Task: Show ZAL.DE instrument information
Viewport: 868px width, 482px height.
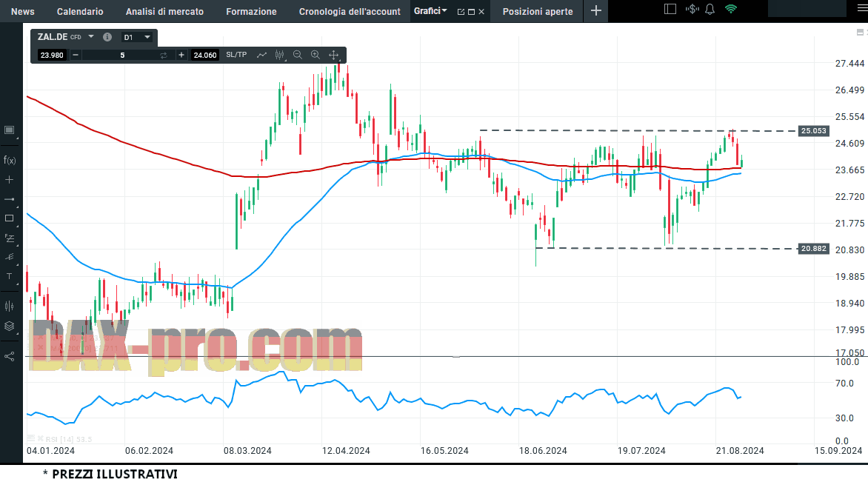Action: (x=107, y=37)
